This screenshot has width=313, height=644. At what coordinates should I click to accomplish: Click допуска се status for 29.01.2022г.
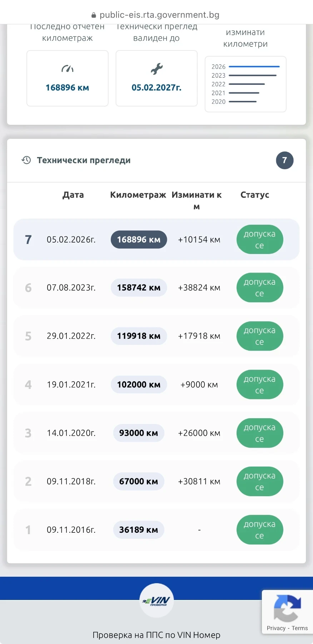pos(259,336)
